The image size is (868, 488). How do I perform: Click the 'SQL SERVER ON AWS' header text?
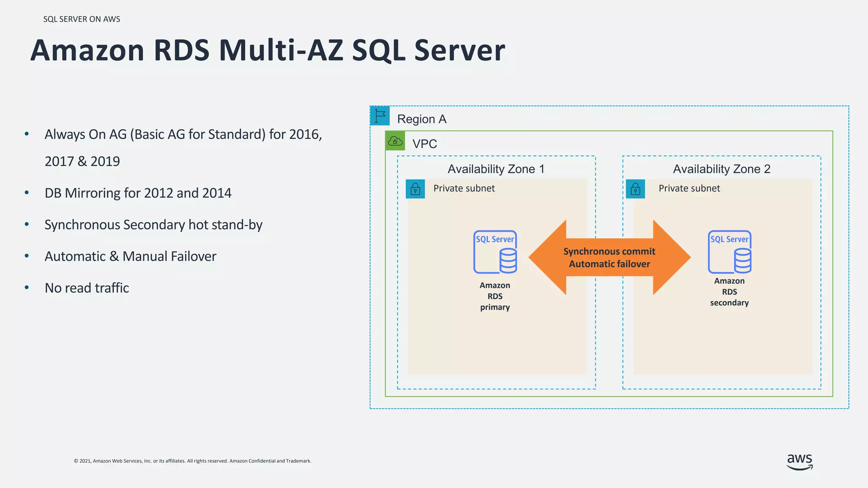pos(82,19)
